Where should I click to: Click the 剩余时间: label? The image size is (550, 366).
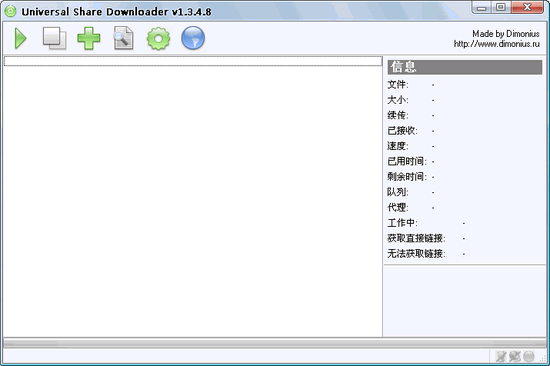click(x=407, y=177)
